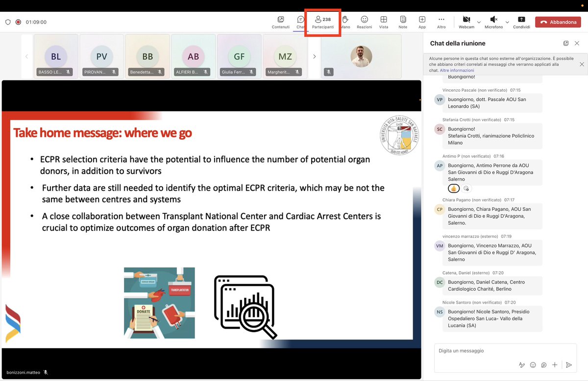Click the muted mic icon on Margherit tile
This screenshot has height=381, width=588.
pos(297,72)
